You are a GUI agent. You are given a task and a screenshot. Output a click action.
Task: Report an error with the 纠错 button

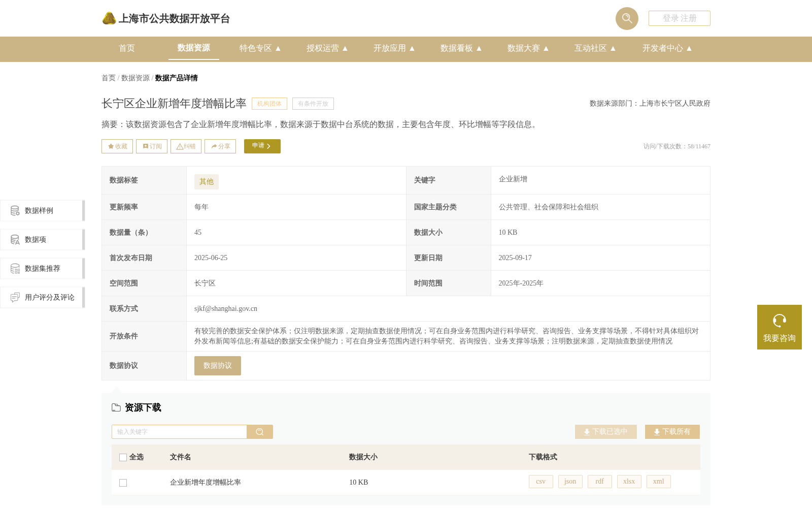point(186,146)
